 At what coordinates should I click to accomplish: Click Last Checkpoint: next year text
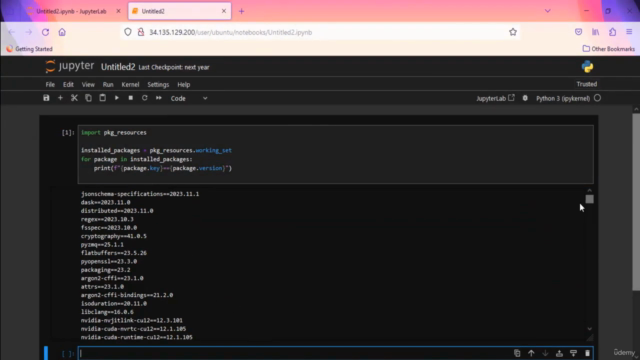point(174,67)
